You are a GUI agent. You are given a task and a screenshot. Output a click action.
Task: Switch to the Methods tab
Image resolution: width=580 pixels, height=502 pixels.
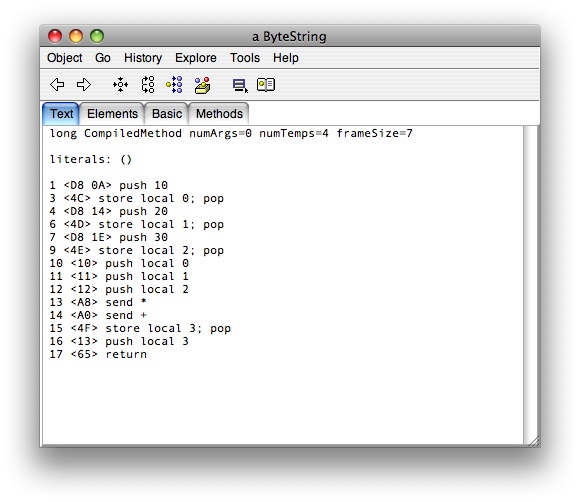pos(219,114)
